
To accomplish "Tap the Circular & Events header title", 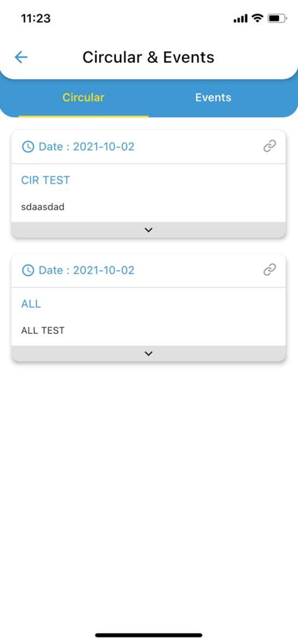I will click(x=148, y=57).
